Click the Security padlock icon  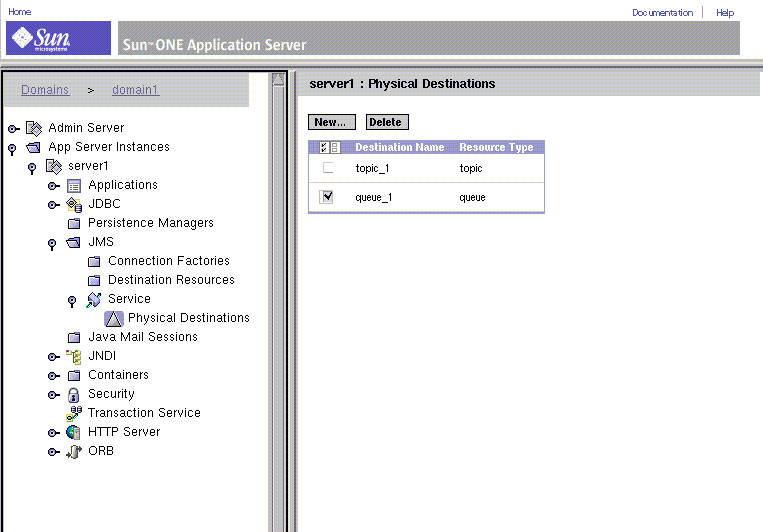(73, 395)
